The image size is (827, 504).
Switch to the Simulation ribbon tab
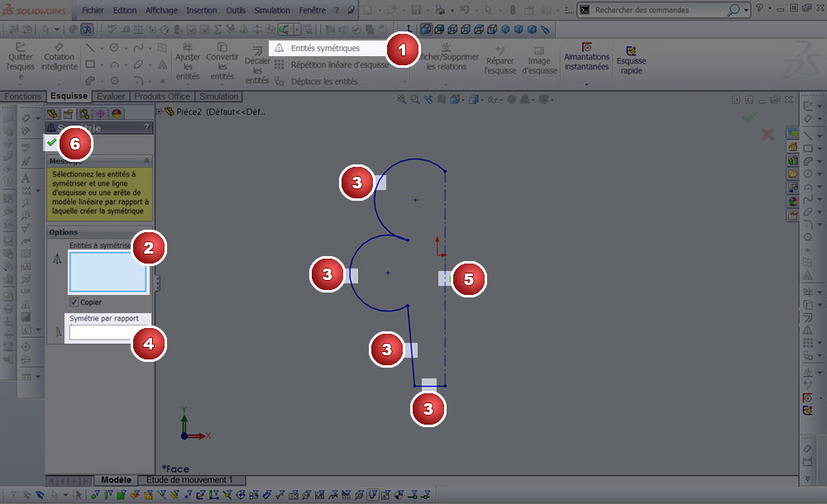[x=218, y=97]
